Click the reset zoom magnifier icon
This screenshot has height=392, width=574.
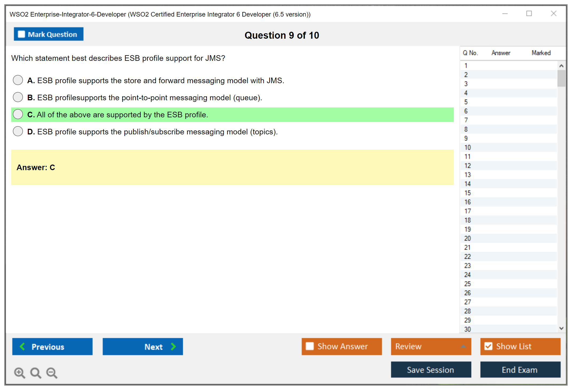[x=36, y=373]
